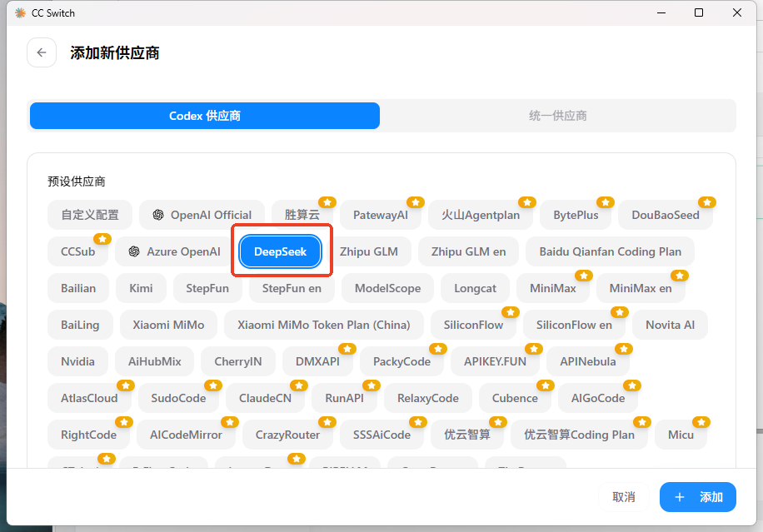
Task: Choose the PackyCode preset
Action: (402, 361)
